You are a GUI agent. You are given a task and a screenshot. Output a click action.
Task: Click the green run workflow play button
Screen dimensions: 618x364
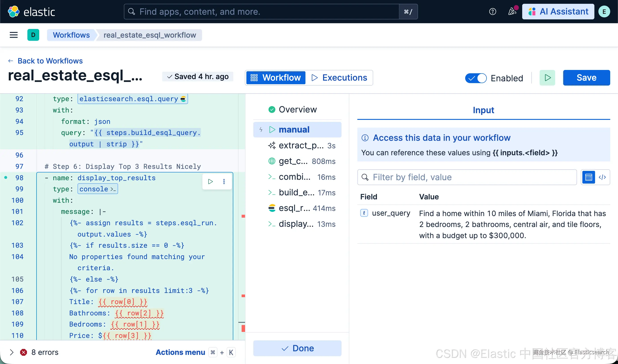point(547,78)
